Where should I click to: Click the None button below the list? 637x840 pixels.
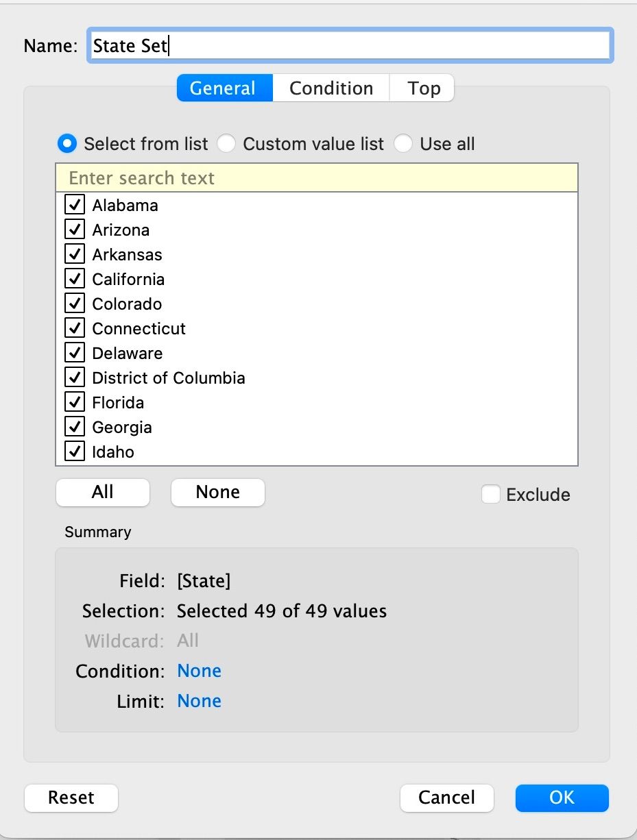217,493
